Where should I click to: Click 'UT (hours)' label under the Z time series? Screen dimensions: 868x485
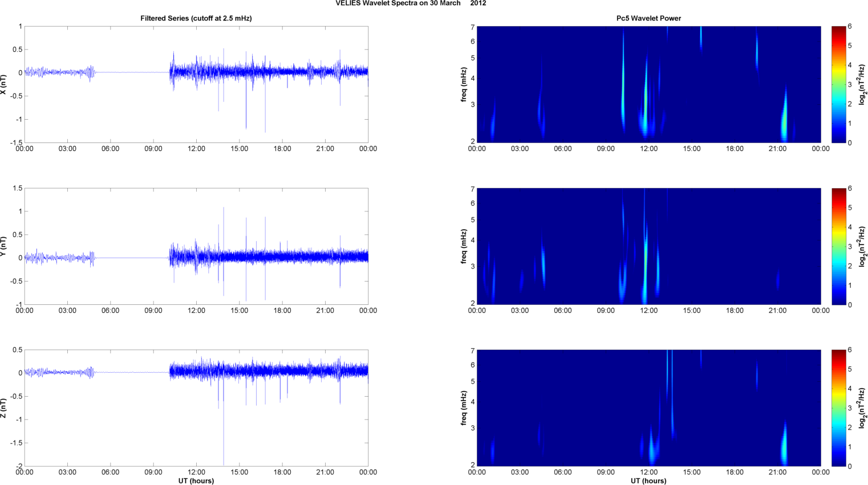pos(196,481)
